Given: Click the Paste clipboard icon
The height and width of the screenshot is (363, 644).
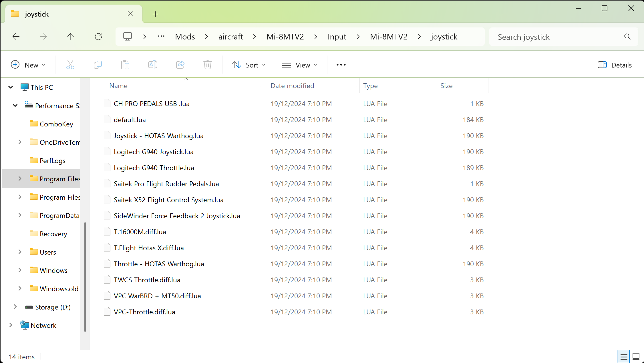Looking at the screenshot, I should (x=125, y=65).
